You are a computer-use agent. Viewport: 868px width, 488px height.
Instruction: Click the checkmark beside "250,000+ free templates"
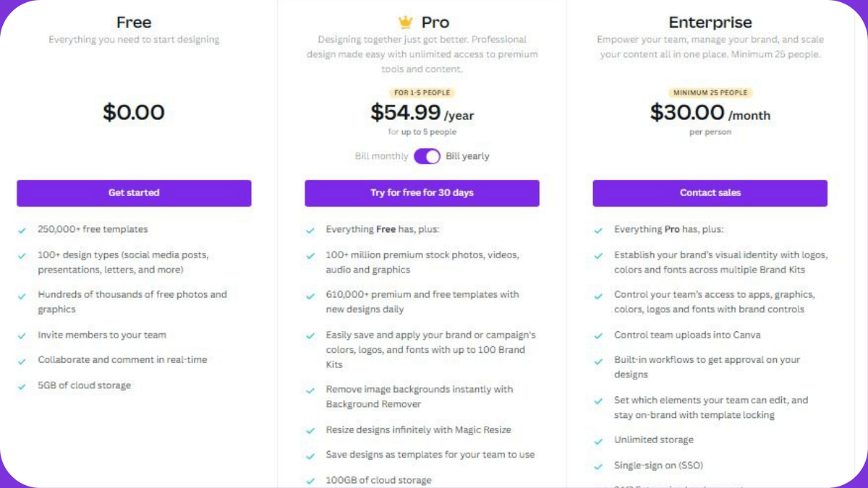click(22, 228)
